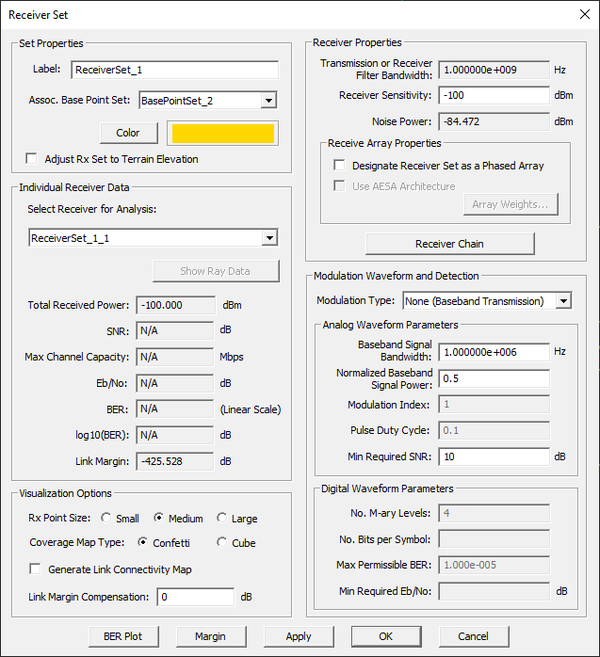The width and height of the screenshot is (600, 657).
Task: Click the log10(BER) value field
Action: [175, 435]
